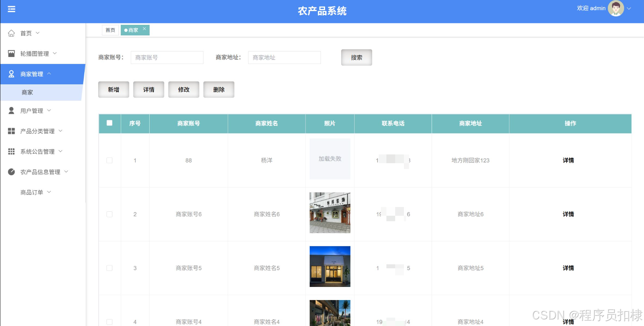Viewport: 644px width, 326px height.
Task: Click the name cell 杨洋
Action: coord(267,160)
